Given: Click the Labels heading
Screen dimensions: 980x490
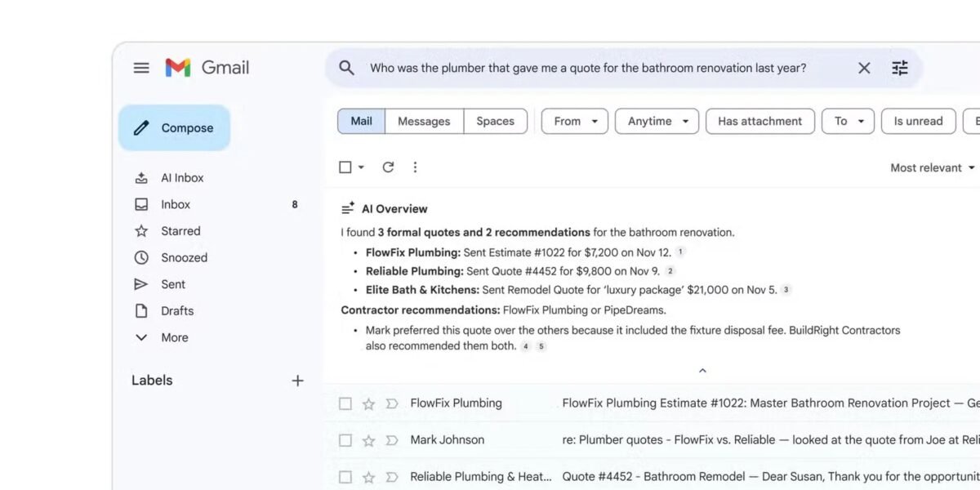Looking at the screenshot, I should (x=152, y=381).
